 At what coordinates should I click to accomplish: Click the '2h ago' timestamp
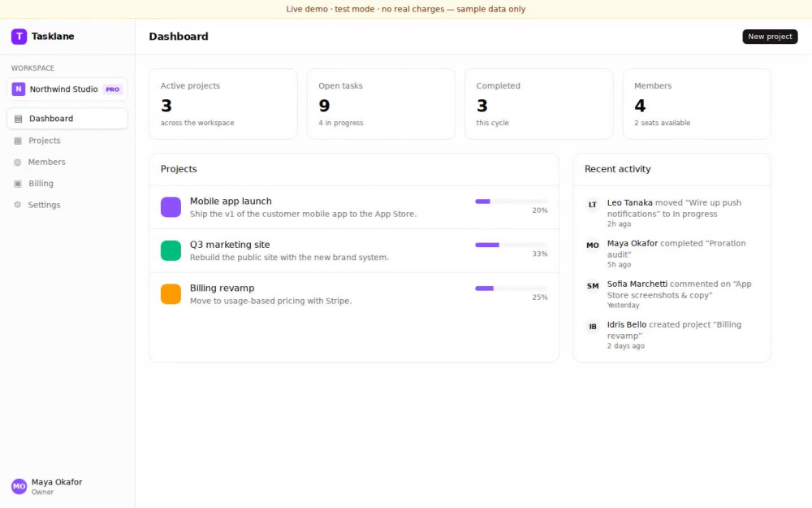tap(619, 224)
